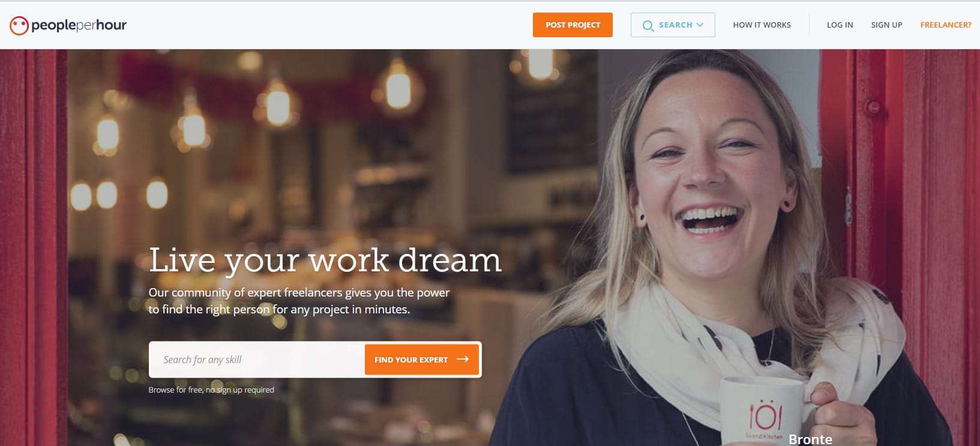Click the red fork-and-knife logo on the mug

click(765, 414)
